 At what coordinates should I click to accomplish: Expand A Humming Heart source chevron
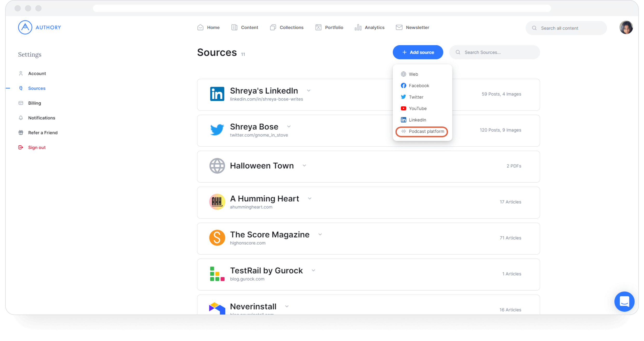[310, 199]
